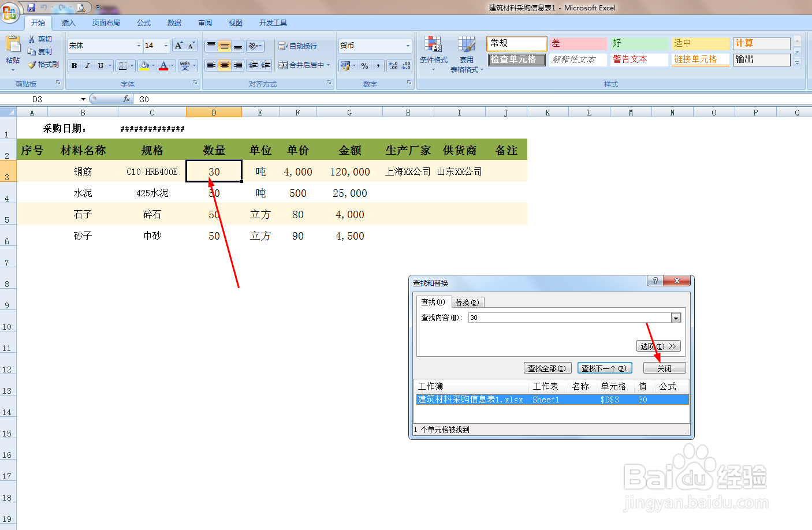Expand options with 选项 button
The width and height of the screenshot is (812, 530).
pyautogui.click(x=658, y=346)
